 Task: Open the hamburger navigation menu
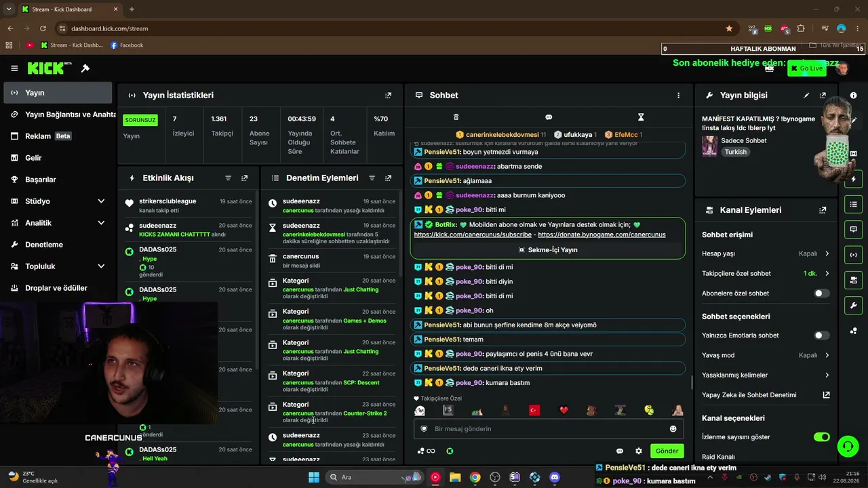coord(14,68)
